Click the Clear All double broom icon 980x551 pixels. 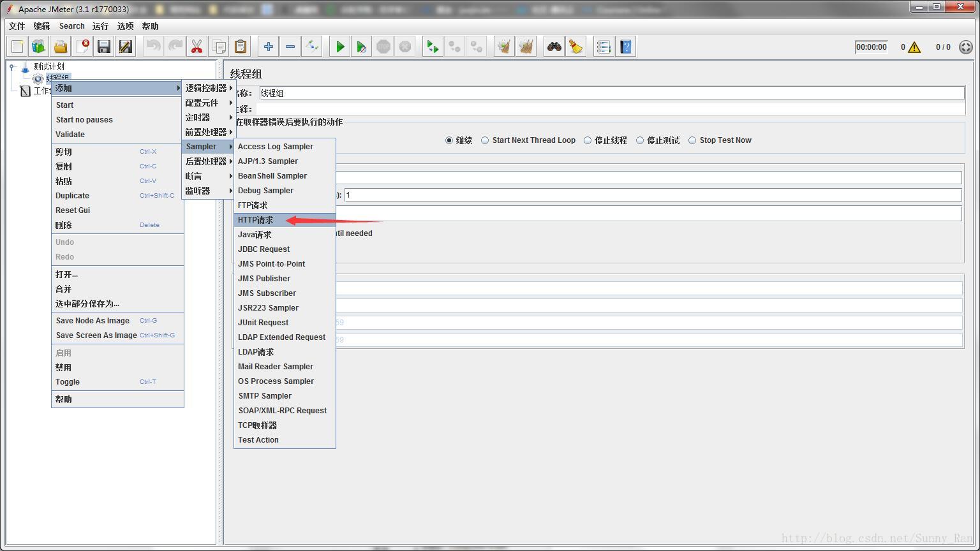526,47
